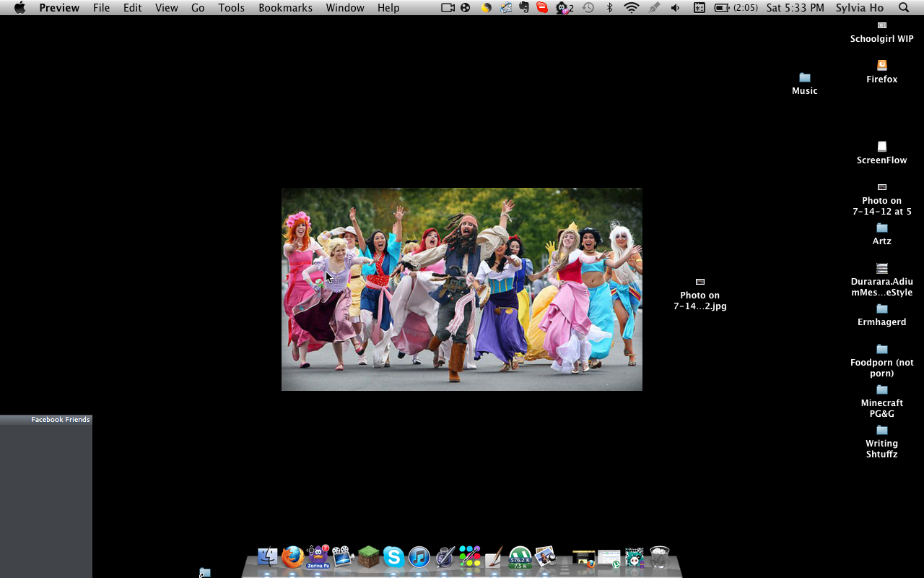Open the Preview application menu
Screen dimensions: 924x578
click(60, 8)
